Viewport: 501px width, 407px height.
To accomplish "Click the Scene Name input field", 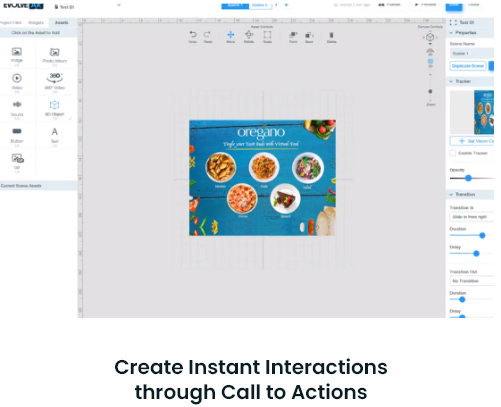I will pyautogui.click(x=472, y=53).
